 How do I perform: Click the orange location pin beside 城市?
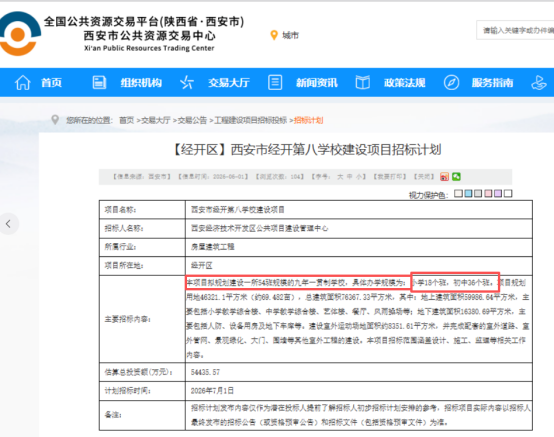274,35
